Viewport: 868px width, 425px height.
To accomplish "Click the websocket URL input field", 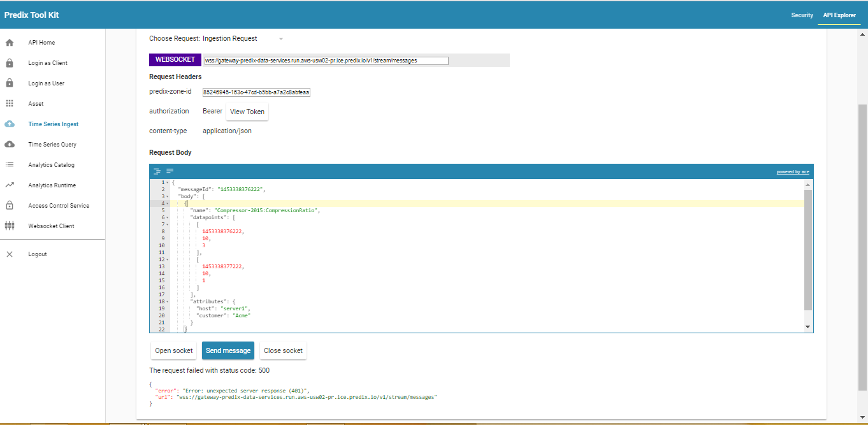I will [326, 61].
